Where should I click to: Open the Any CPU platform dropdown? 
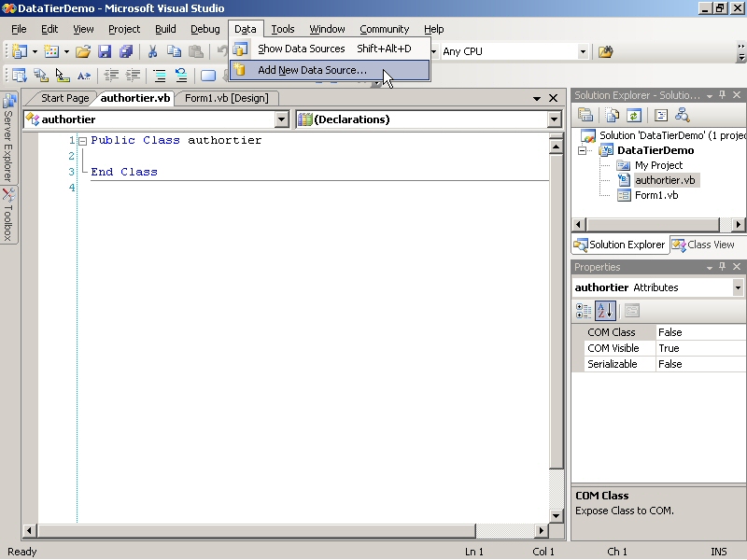click(x=584, y=51)
